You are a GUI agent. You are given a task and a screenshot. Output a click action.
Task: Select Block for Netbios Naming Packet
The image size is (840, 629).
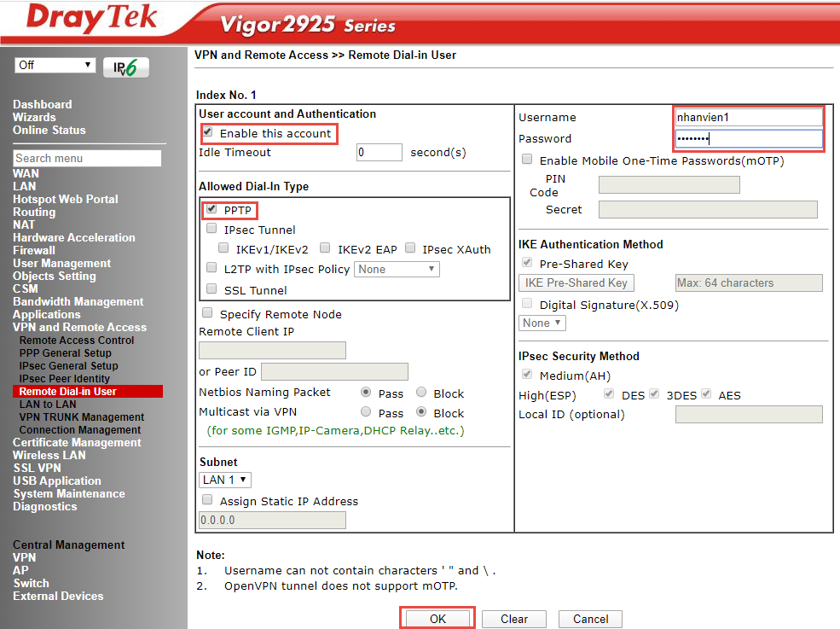pos(421,393)
